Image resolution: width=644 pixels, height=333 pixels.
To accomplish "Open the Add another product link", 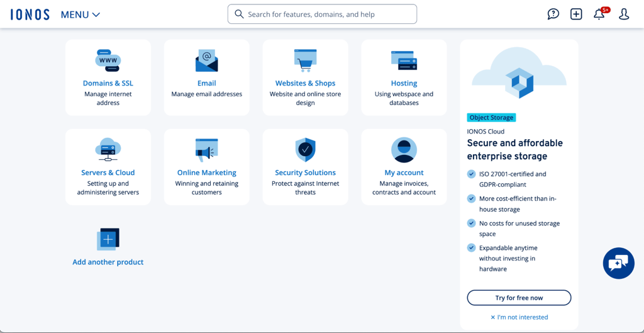I will click(108, 262).
